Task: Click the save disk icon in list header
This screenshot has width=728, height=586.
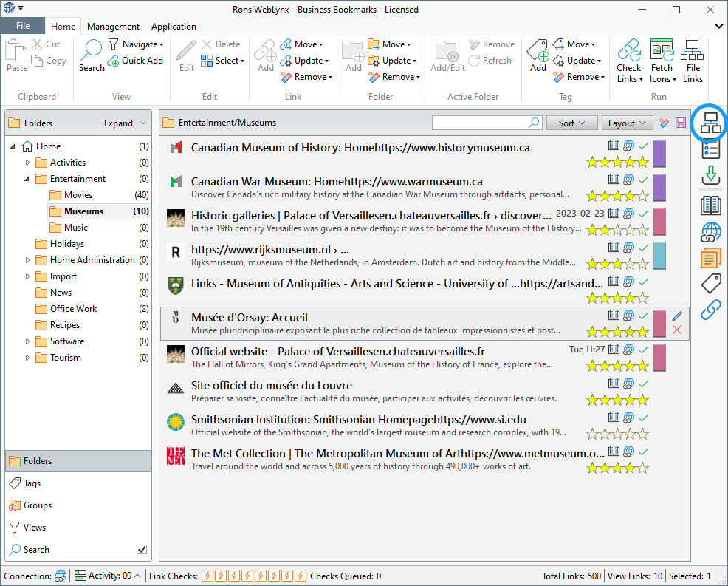Action: (681, 123)
